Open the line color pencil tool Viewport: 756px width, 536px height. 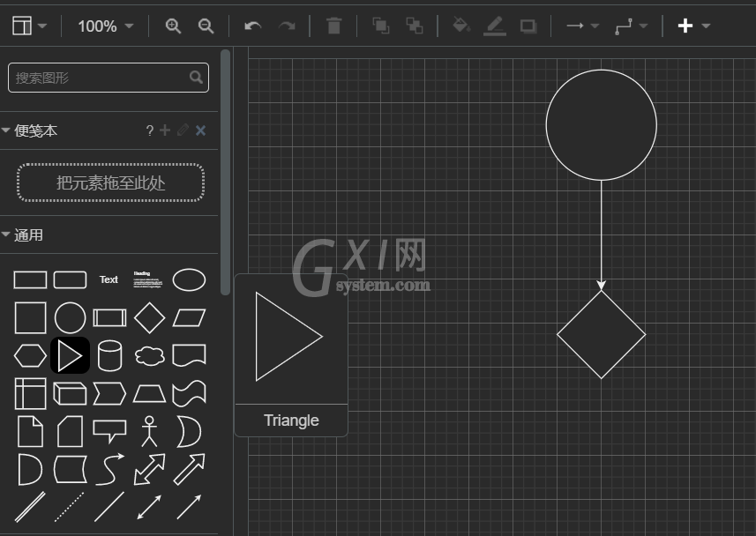click(495, 26)
